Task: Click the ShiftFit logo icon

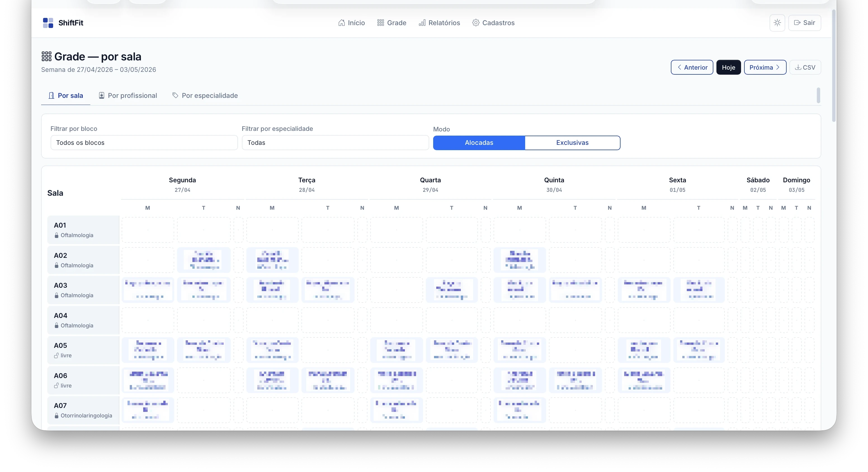Action: (x=48, y=23)
